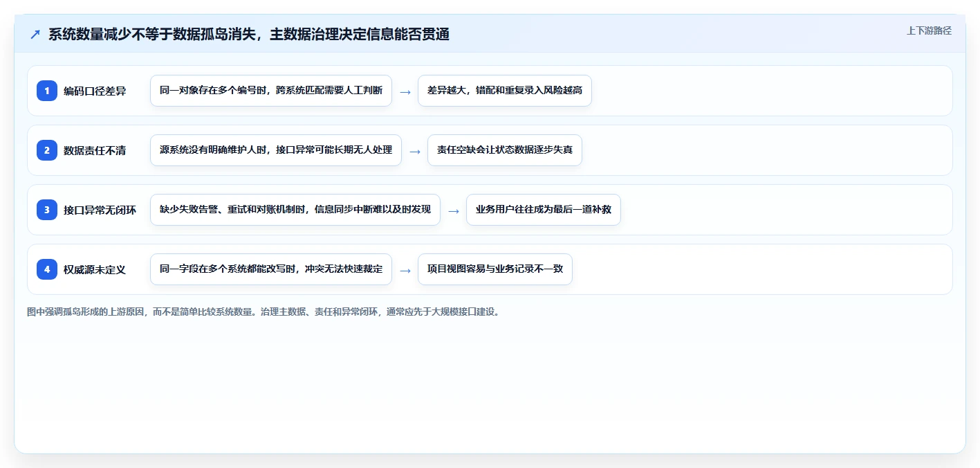Screen dimensions: 980x468
Task: Click the number 2 badge
Action: (47, 150)
